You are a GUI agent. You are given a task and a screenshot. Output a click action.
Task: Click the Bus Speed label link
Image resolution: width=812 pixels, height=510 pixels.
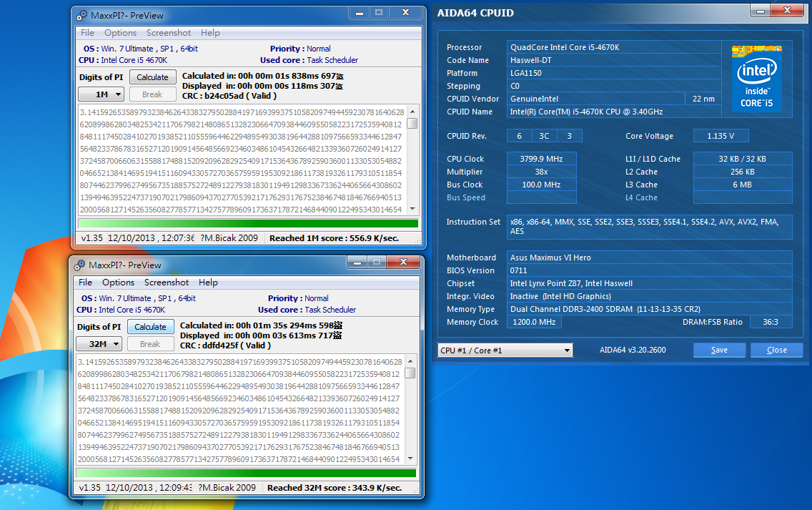tap(466, 197)
